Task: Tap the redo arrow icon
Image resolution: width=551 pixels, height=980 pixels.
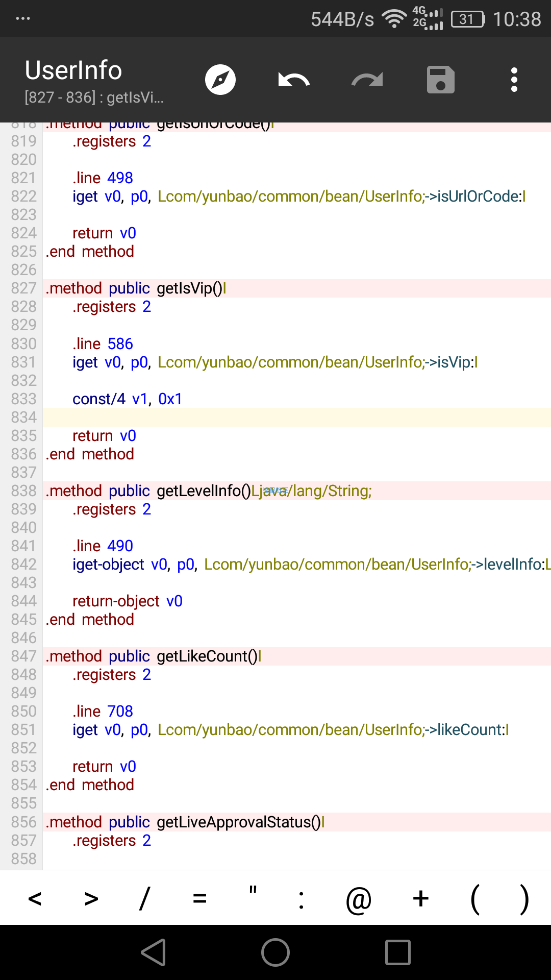Action: click(367, 80)
